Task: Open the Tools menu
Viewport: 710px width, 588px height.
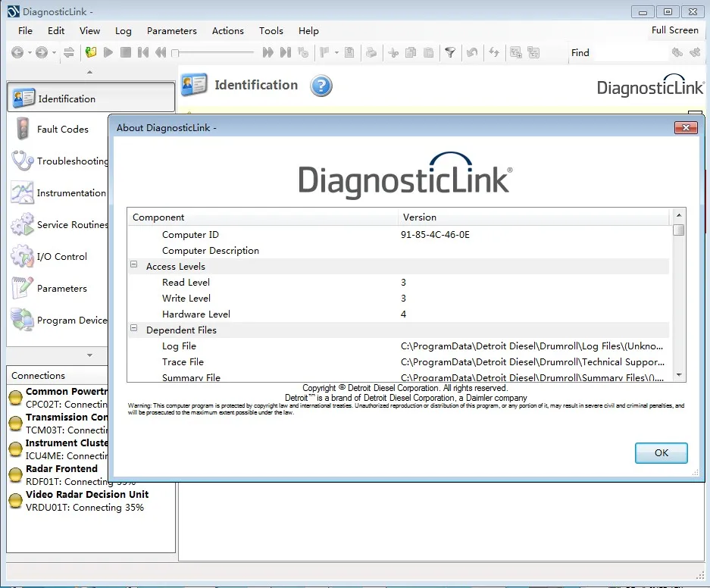Action: [x=271, y=31]
